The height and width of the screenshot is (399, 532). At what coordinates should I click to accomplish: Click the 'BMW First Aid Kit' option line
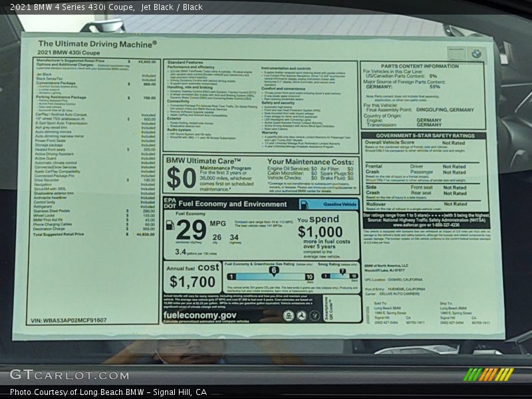94,220
